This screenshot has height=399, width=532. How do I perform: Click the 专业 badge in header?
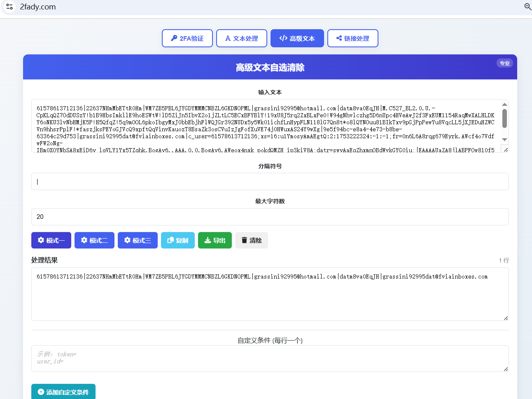[504, 63]
